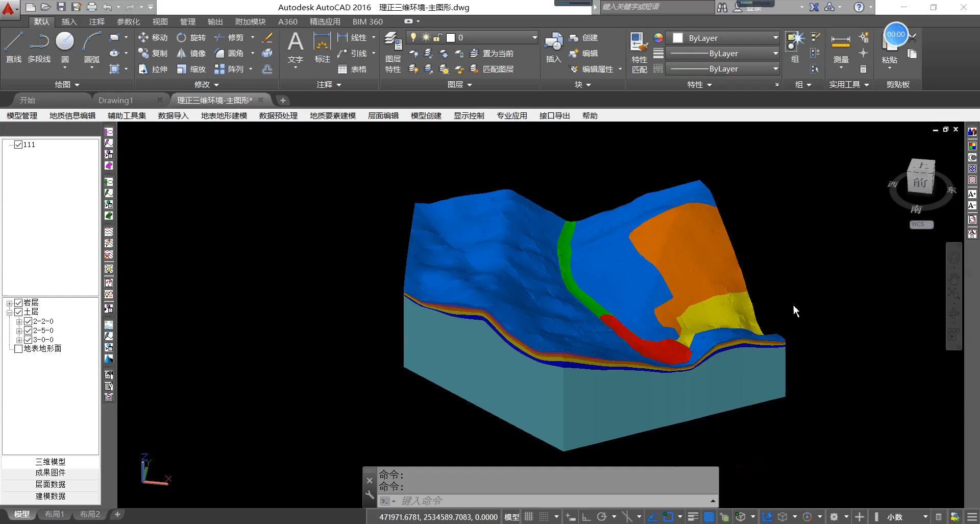Open workspace switching gear in status bar
This screenshot has width=980, height=524.
[835, 517]
